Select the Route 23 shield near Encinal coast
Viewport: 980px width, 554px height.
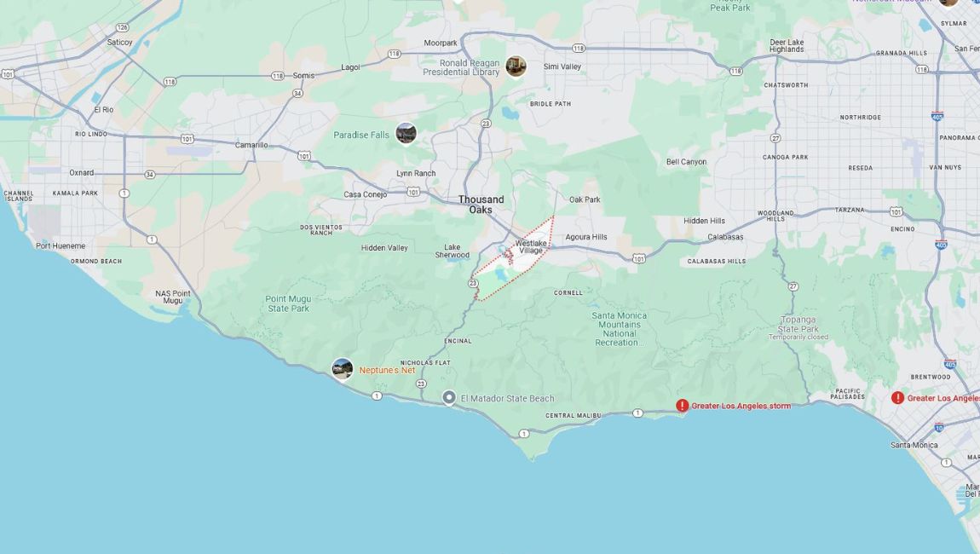(421, 384)
